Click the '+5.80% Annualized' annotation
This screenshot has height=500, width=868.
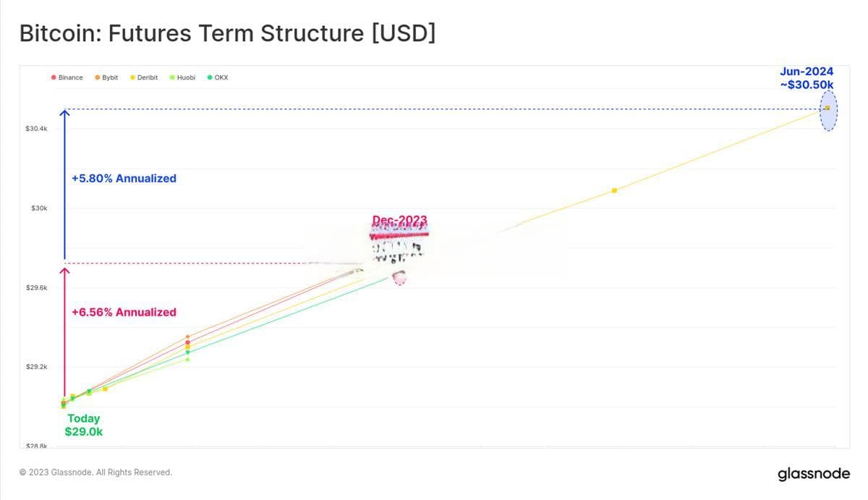pyautogui.click(x=124, y=178)
